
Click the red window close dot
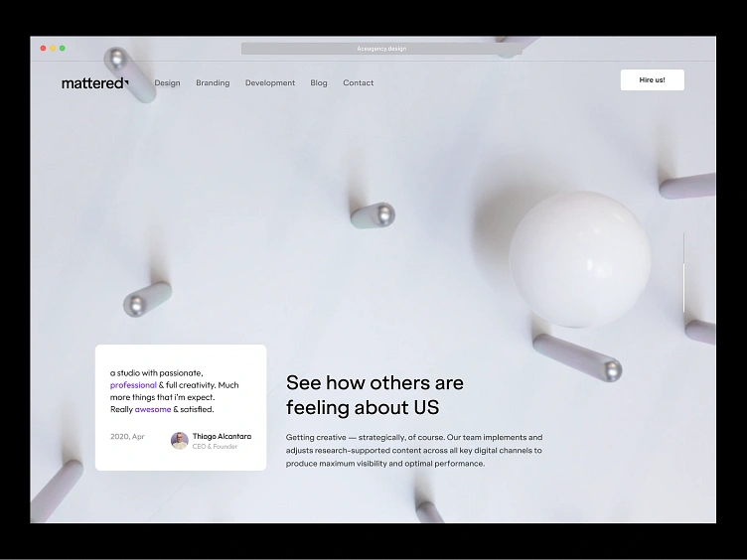[x=43, y=48]
